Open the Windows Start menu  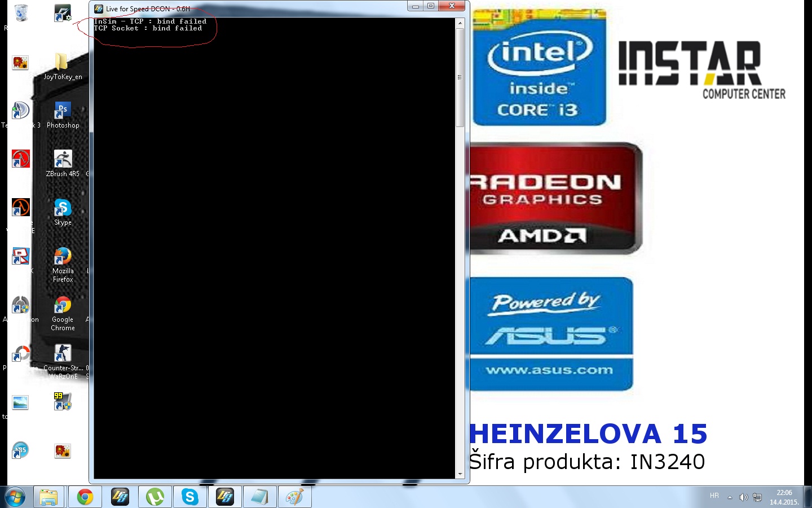[x=15, y=497]
